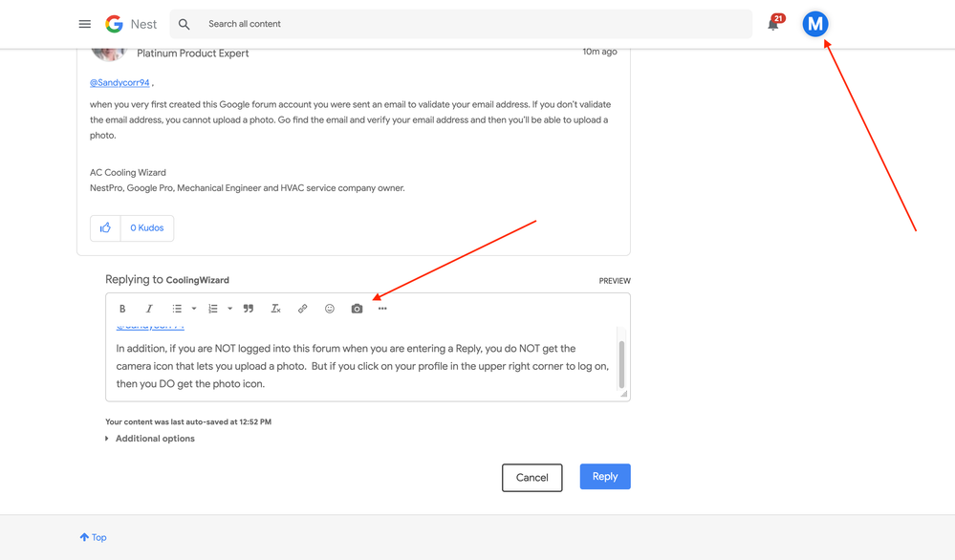The width and height of the screenshot is (955, 560).
Task: Submit with the Reply button
Action: 604,477
